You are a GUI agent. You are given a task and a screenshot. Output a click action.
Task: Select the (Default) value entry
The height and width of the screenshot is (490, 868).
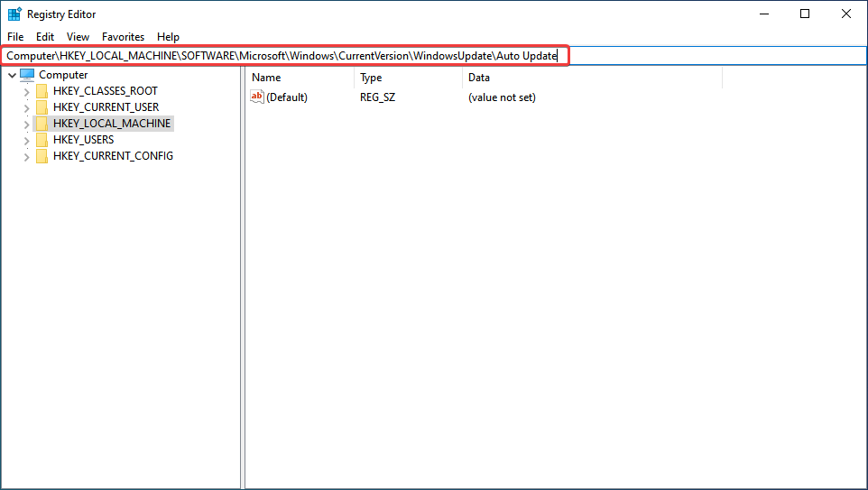(287, 97)
